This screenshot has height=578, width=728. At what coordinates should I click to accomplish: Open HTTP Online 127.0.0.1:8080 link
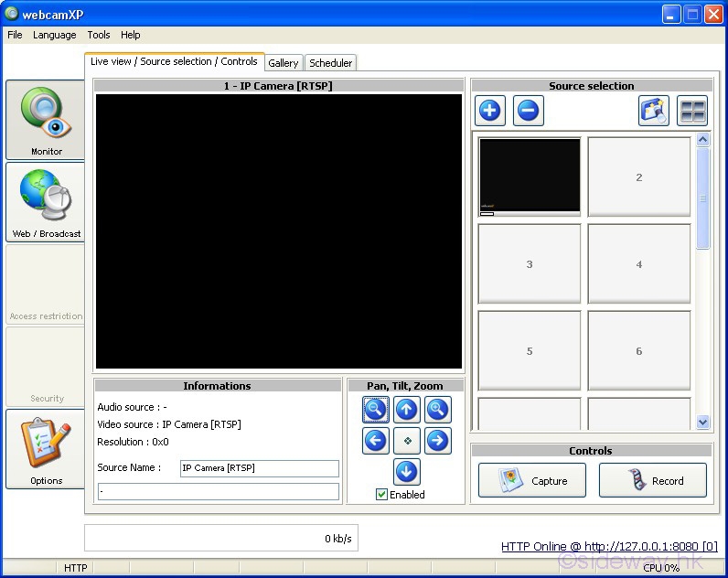[610, 546]
